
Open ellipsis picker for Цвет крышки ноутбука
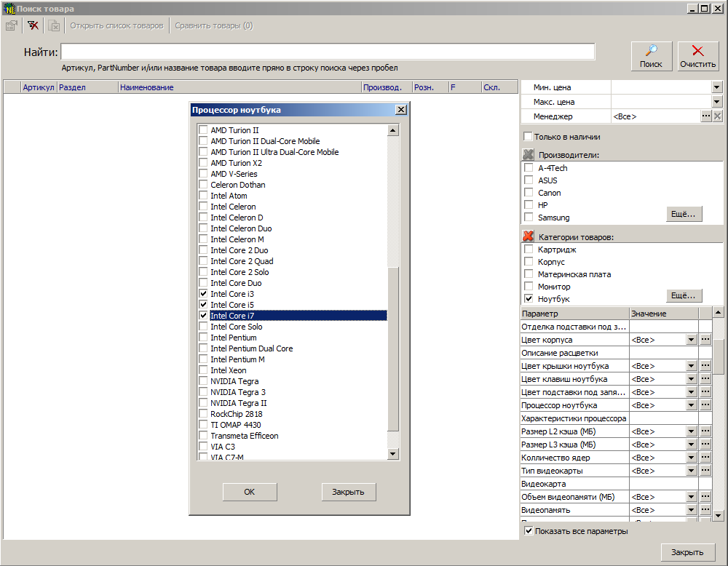click(x=705, y=366)
